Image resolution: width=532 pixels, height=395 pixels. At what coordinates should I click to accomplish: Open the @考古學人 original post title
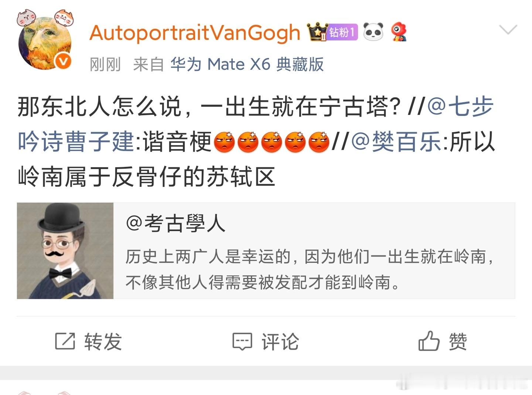[175, 223]
